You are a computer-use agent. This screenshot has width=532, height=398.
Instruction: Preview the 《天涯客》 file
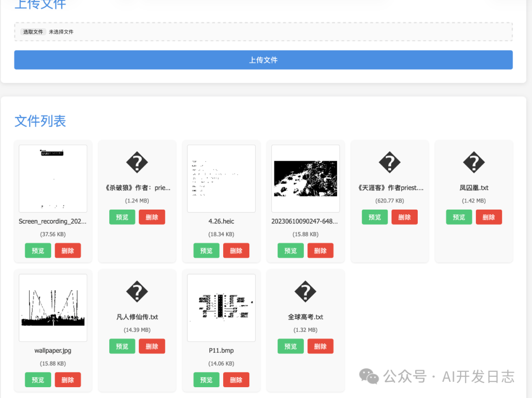coord(375,217)
